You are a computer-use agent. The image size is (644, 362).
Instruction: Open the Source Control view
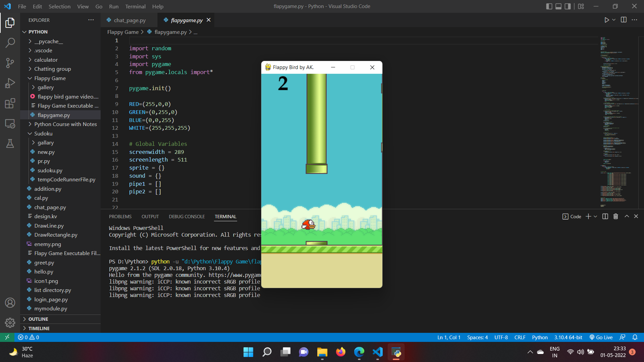10,63
